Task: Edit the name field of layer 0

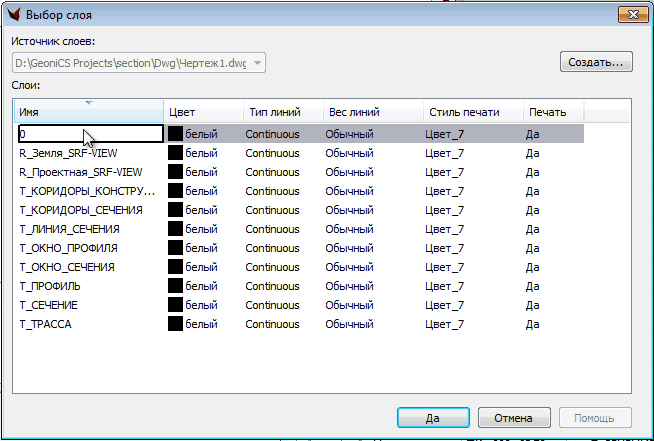Action: pos(90,134)
